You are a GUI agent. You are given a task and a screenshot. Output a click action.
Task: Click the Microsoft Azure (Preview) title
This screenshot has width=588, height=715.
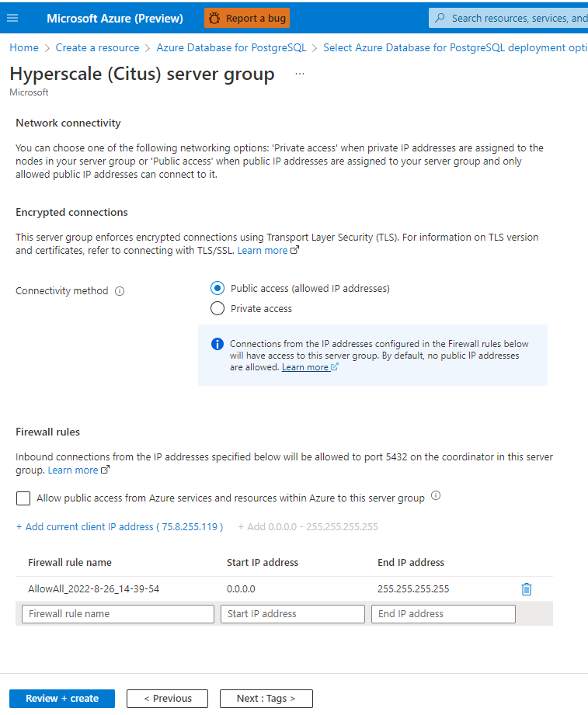click(115, 18)
